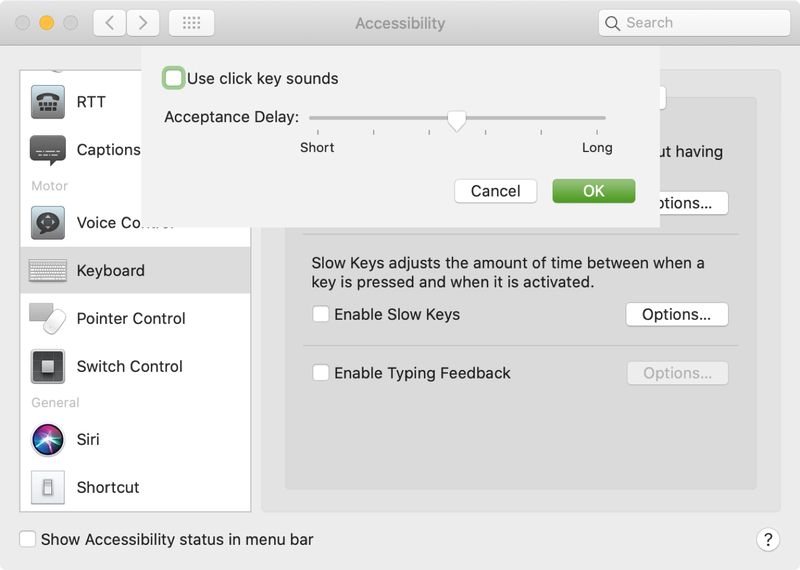
Task: Click the Acceptance Delay slider thumb
Action: pyautogui.click(x=457, y=120)
